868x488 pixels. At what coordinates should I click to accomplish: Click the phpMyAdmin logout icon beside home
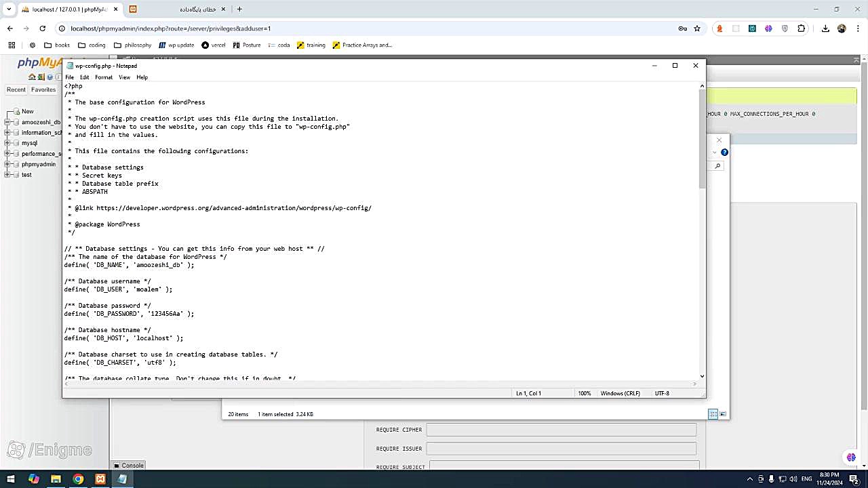click(41, 77)
